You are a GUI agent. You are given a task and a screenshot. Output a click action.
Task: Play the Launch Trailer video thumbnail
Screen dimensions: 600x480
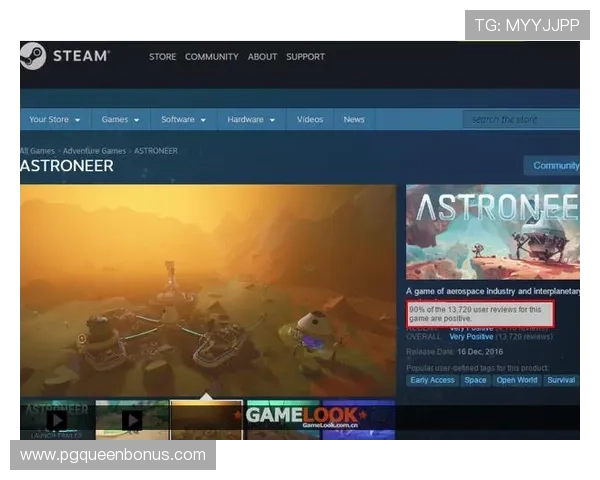pyautogui.click(x=57, y=420)
